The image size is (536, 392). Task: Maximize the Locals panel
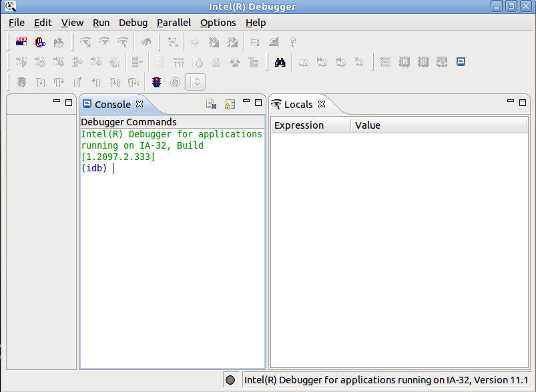pos(523,103)
